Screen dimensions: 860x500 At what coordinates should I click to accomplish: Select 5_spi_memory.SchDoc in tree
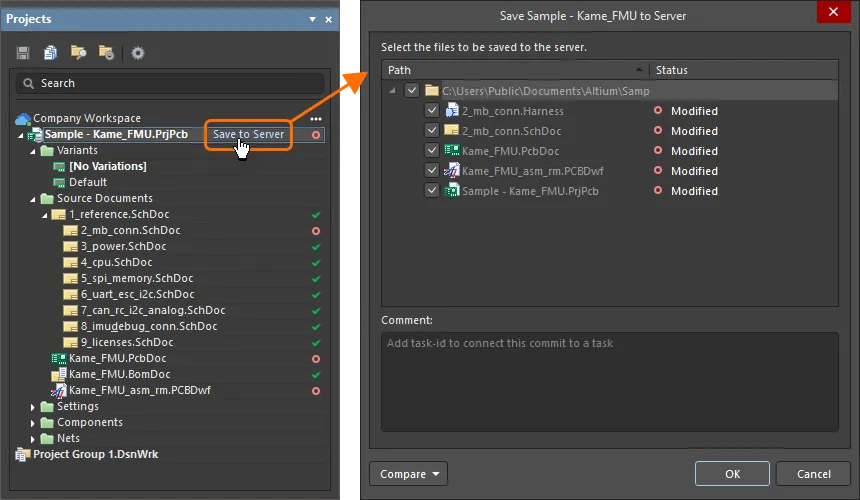pyautogui.click(x=137, y=279)
